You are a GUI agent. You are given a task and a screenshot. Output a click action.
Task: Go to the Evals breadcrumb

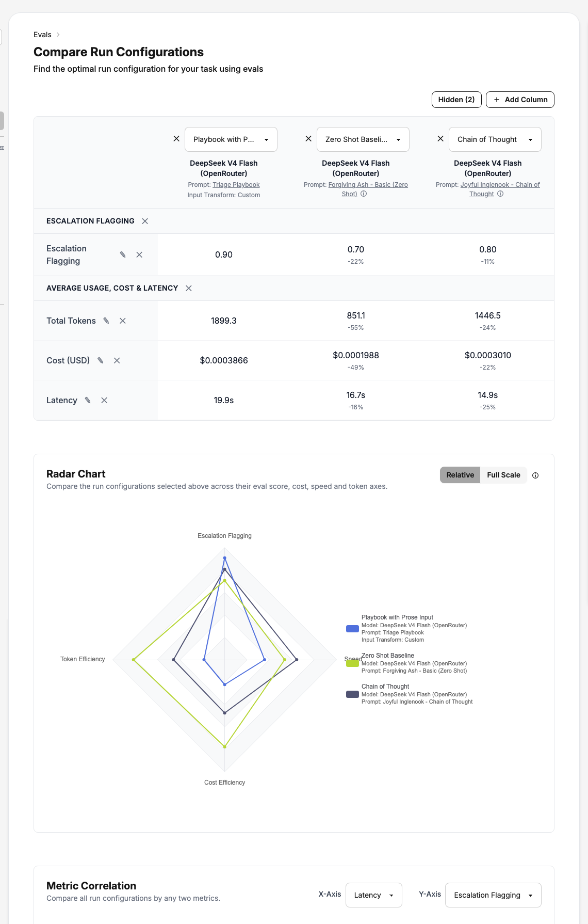pos(42,35)
